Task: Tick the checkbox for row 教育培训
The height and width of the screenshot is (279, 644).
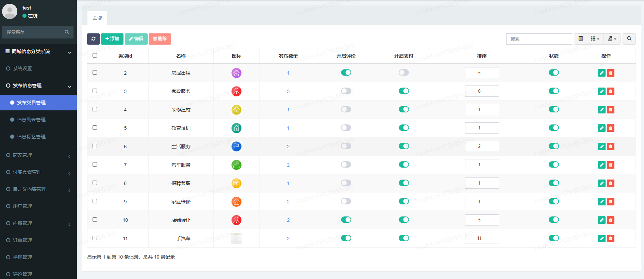Action: 95,128
